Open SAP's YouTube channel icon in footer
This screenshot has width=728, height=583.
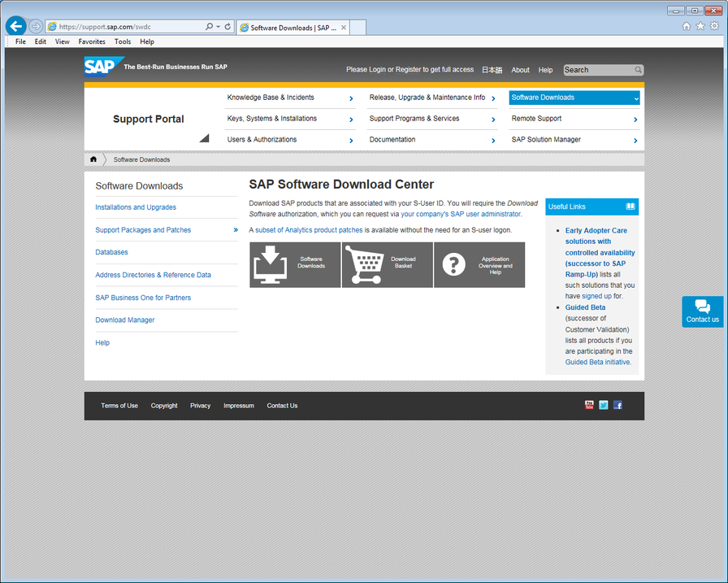(x=589, y=404)
